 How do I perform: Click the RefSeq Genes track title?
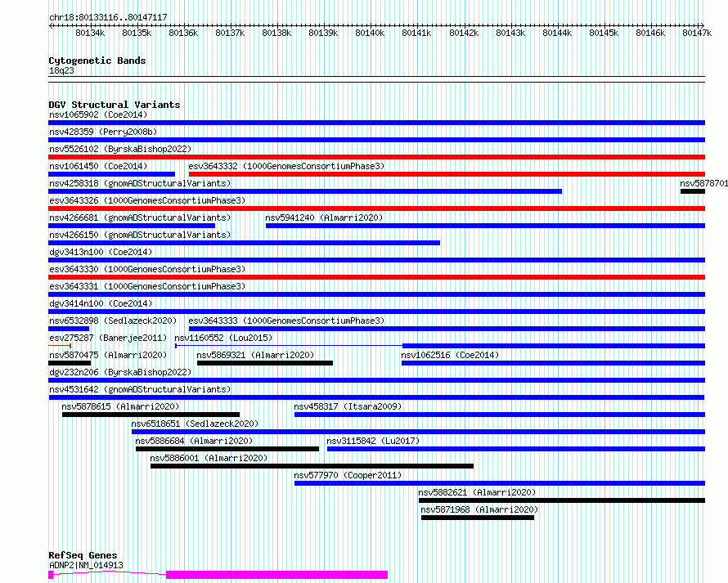click(83, 556)
